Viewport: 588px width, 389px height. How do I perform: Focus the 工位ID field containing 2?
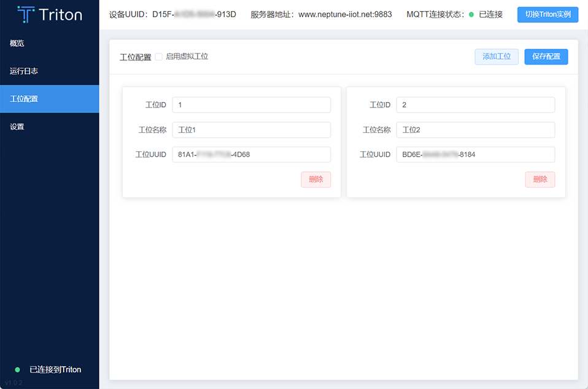point(475,105)
